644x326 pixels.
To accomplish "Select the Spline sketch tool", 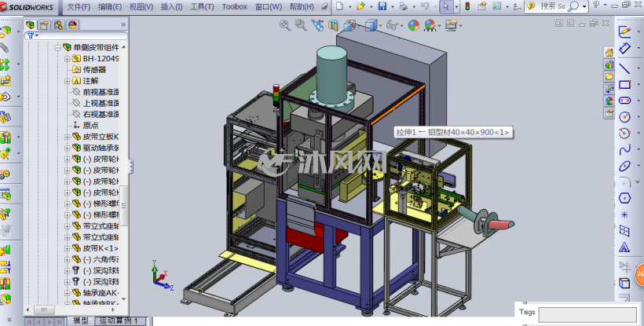I will [x=624, y=150].
